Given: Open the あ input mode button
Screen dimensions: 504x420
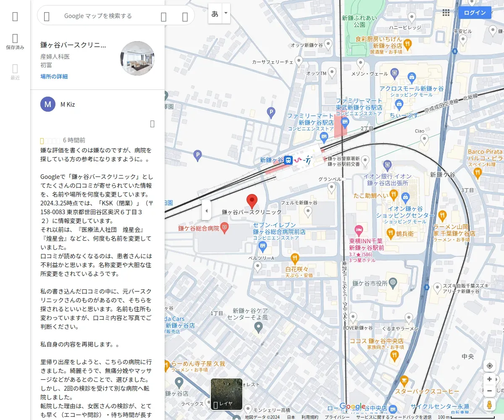Looking at the screenshot, I should (x=215, y=13).
